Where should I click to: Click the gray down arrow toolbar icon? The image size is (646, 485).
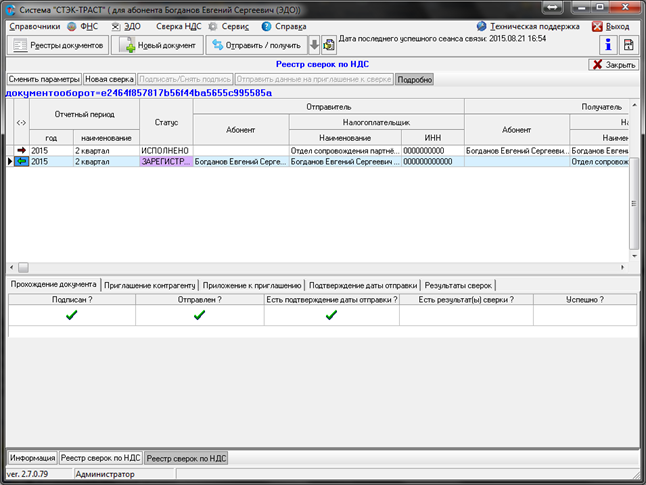click(314, 45)
